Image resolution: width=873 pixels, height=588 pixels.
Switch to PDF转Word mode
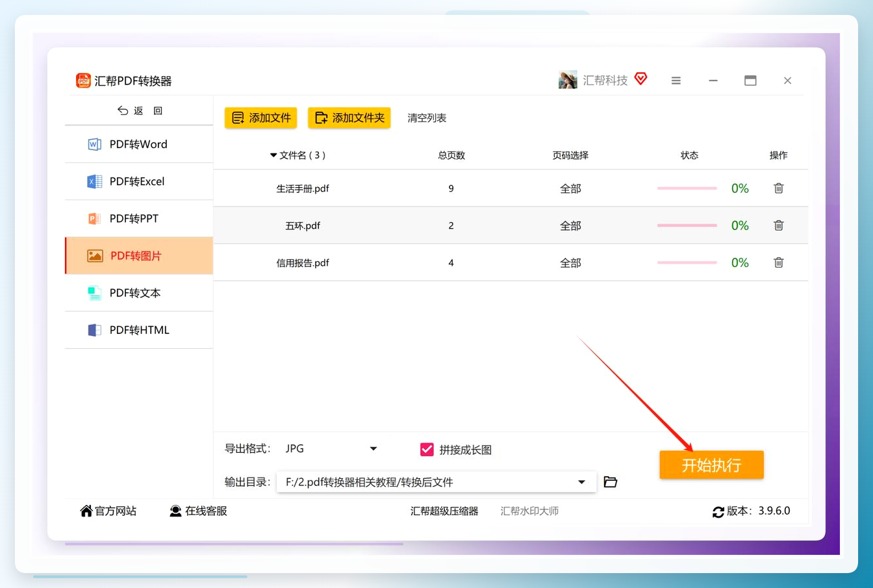[x=139, y=144]
